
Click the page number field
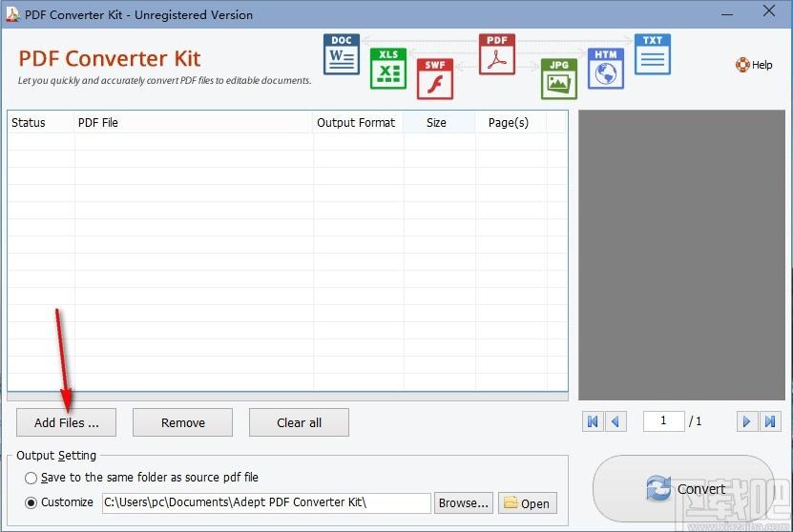pyautogui.click(x=663, y=420)
